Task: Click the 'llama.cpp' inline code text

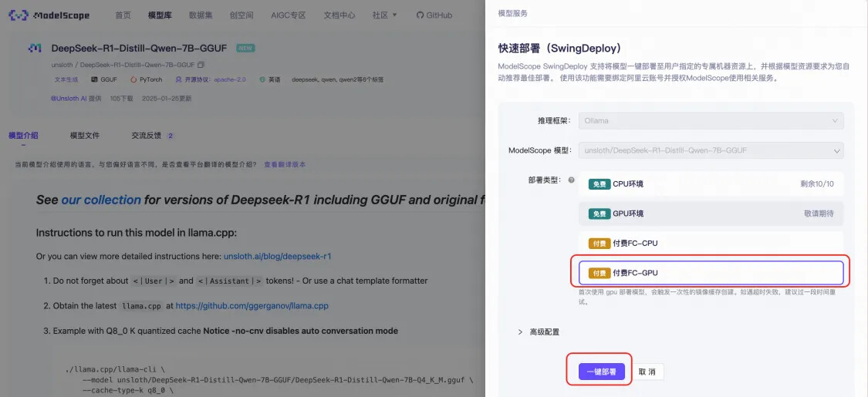Action: coord(141,306)
